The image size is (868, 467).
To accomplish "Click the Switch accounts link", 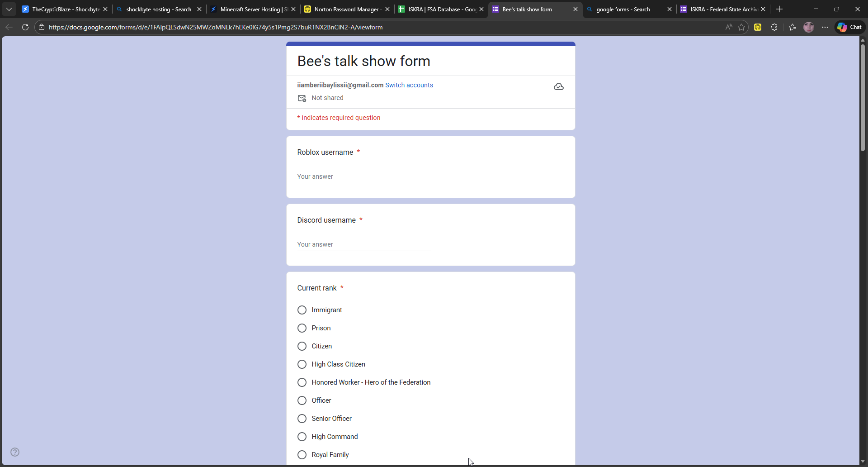I will click(409, 85).
